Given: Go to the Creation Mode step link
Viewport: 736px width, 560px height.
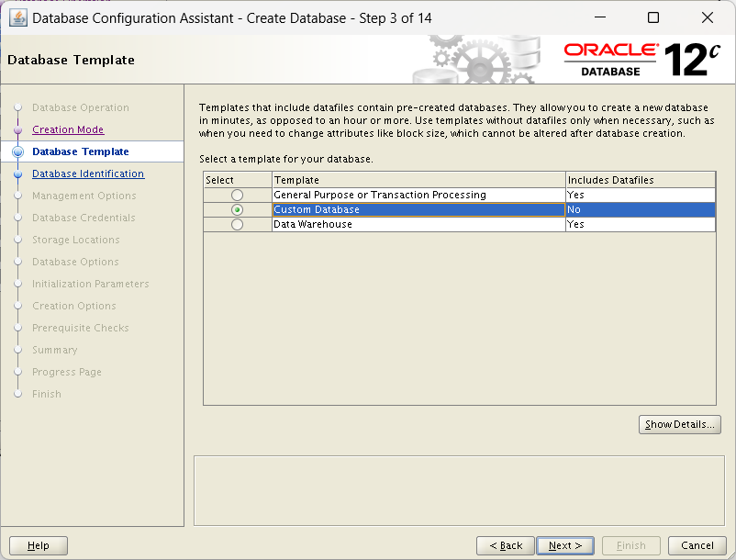Looking at the screenshot, I should (x=68, y=129).
